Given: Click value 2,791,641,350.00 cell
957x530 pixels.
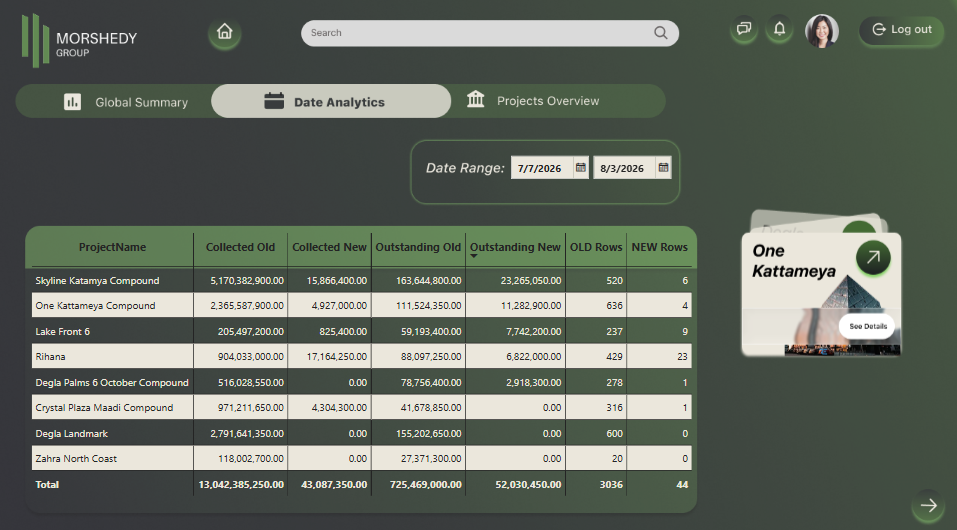Looking at the screenshot, I should tap(247, 434).
